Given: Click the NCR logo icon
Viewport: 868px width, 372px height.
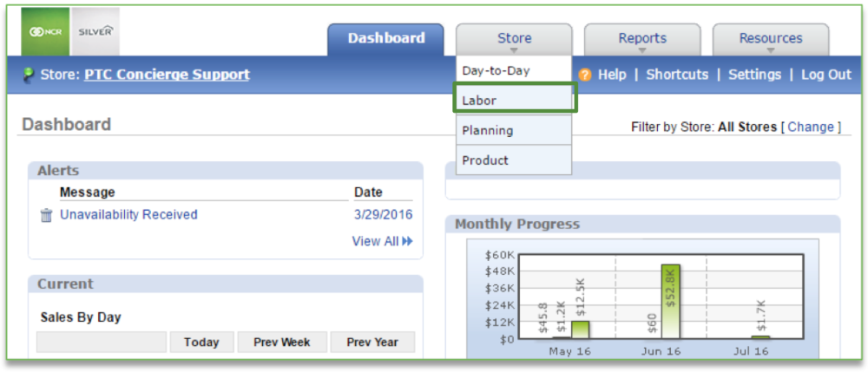Looking at the screenshot, I should pyautogui.click(x=45, y=31).
